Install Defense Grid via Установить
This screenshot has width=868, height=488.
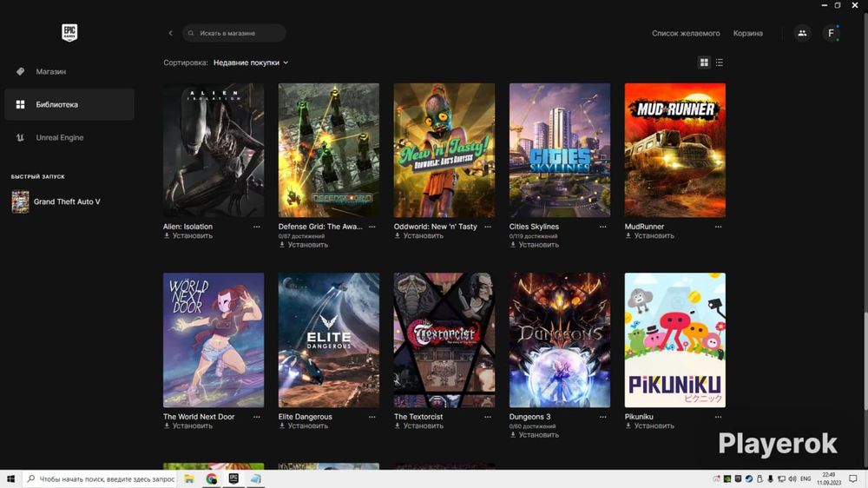(303, 245)
